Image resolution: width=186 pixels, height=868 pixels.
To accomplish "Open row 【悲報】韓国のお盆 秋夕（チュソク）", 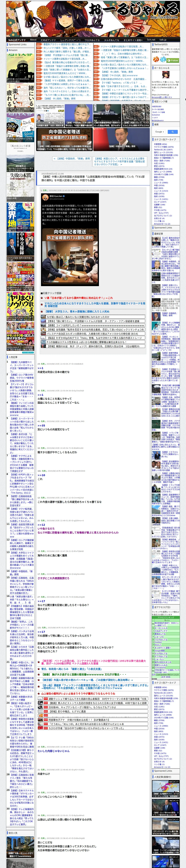I will click(93, 346).
